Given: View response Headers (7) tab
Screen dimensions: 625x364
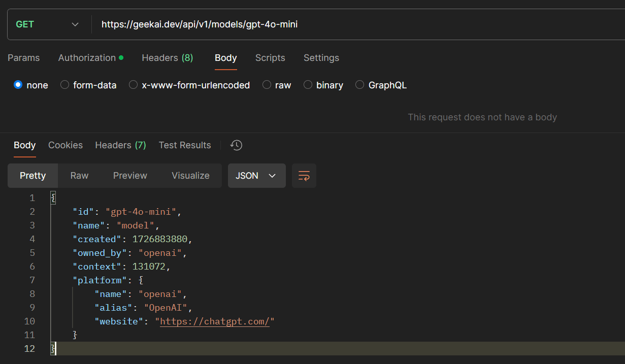Looking at the screenshot, I should 120,145.
